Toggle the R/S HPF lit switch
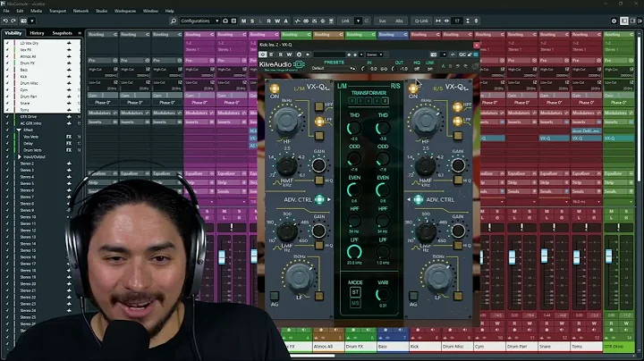644x361 pixels. click(458, 107)
